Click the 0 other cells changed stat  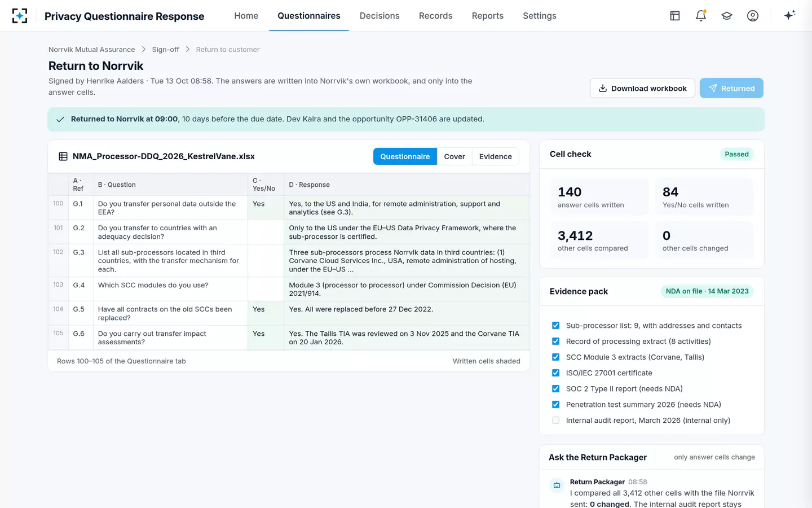pos(704,240)
